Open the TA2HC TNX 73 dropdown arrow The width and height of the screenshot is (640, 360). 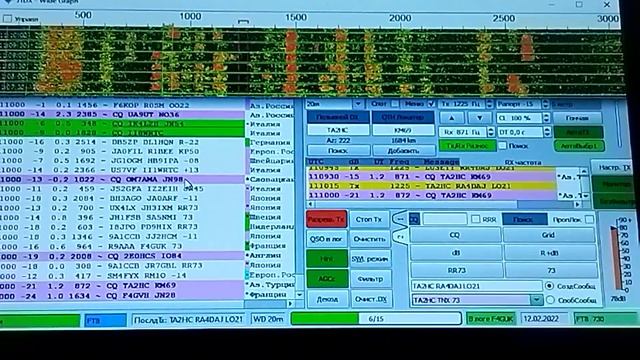536,300
